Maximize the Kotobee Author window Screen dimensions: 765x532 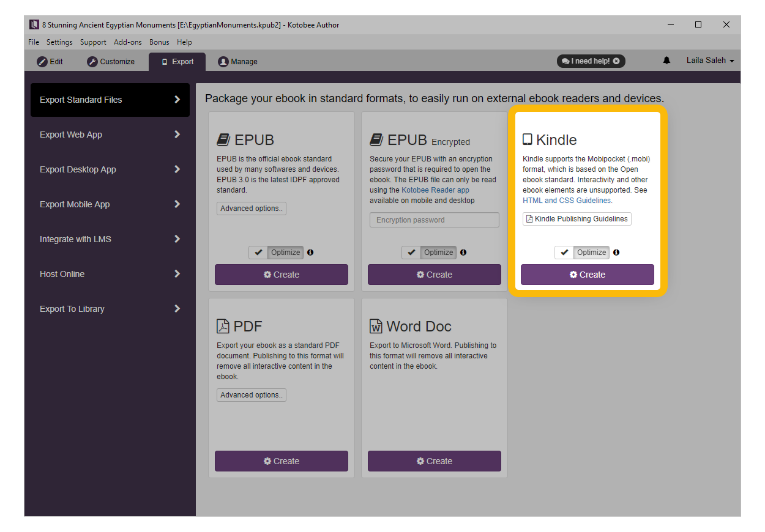pyautogui.click(x=698, y=25)
